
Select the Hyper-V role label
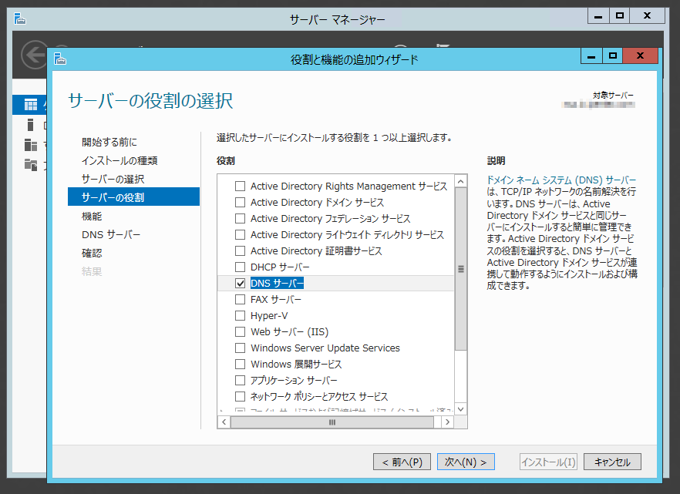[x=269, y=316]
